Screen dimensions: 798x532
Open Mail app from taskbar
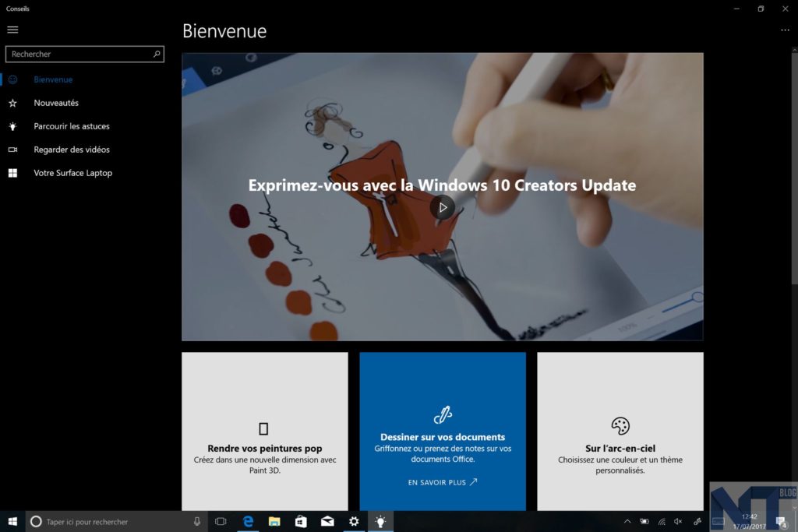pyautogui.click(x=327, y=521)
